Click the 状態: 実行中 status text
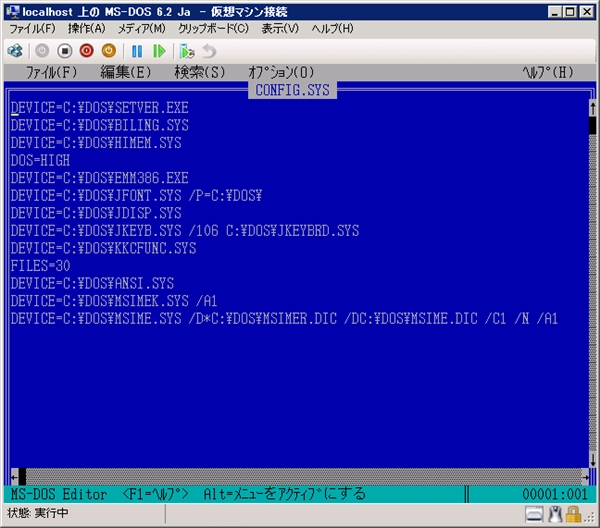This screenshot has height=528, width=600. pyautogui.click(x=38, y=513)
